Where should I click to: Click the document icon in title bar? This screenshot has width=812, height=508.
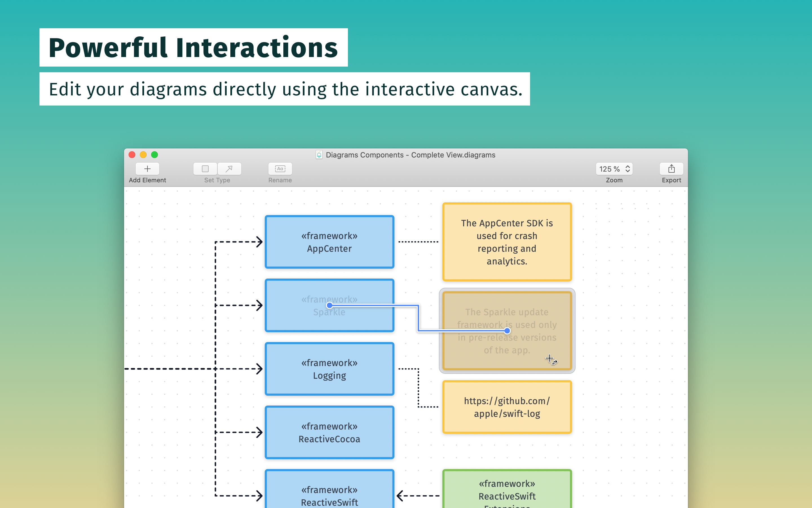319,155
